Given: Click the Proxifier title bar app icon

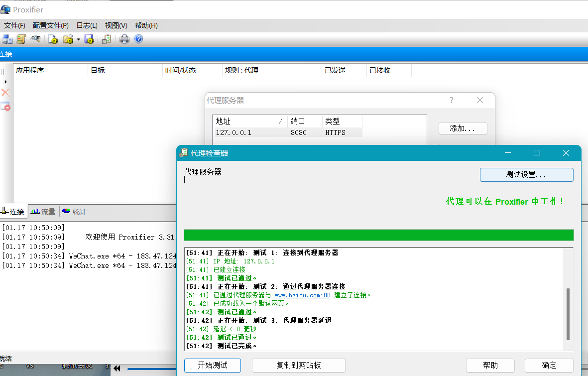Looking at the screenshot, I should [x=5, y=9].
